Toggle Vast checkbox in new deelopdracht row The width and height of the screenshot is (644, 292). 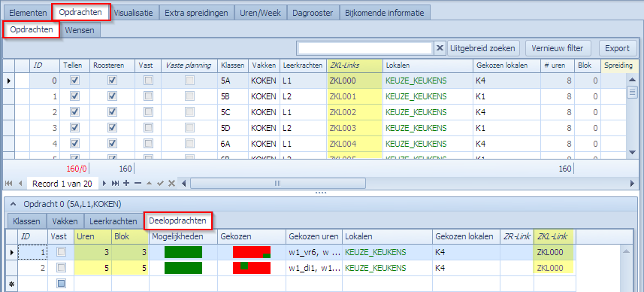point(61,283)
